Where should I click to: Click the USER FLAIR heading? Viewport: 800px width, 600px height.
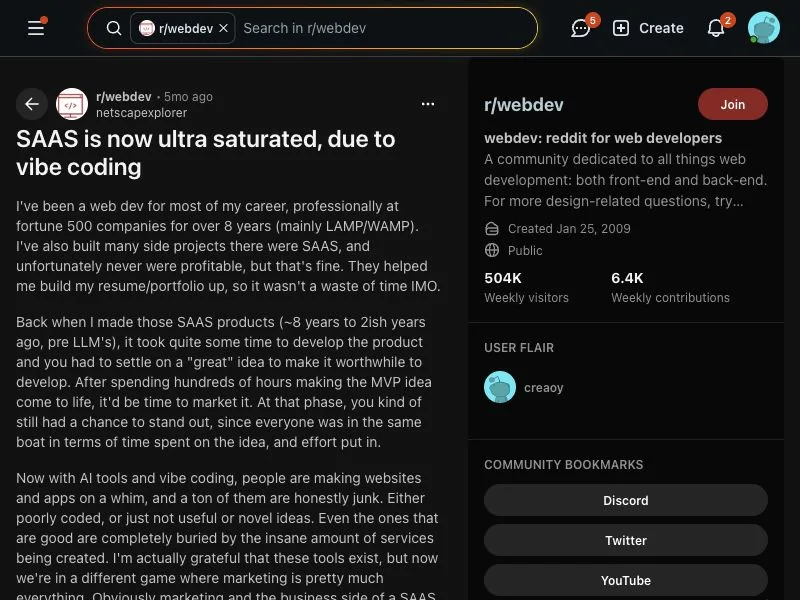tap(519, 348)
